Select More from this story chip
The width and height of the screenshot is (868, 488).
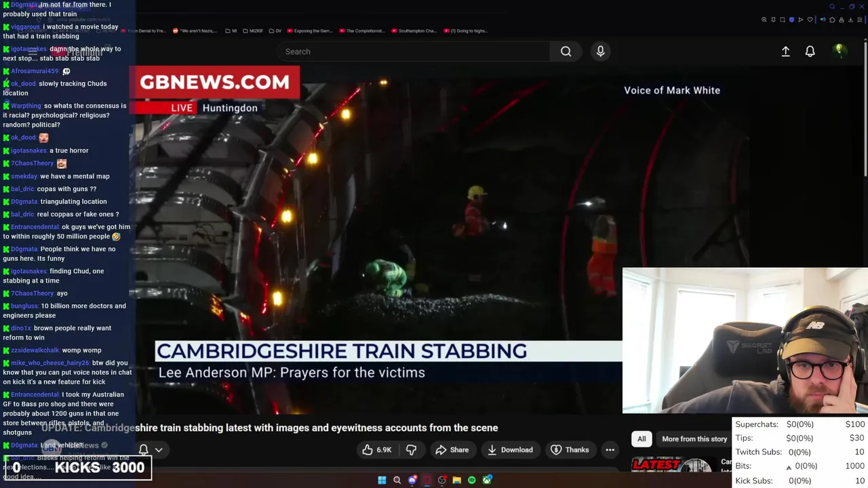tap(694, 439)
